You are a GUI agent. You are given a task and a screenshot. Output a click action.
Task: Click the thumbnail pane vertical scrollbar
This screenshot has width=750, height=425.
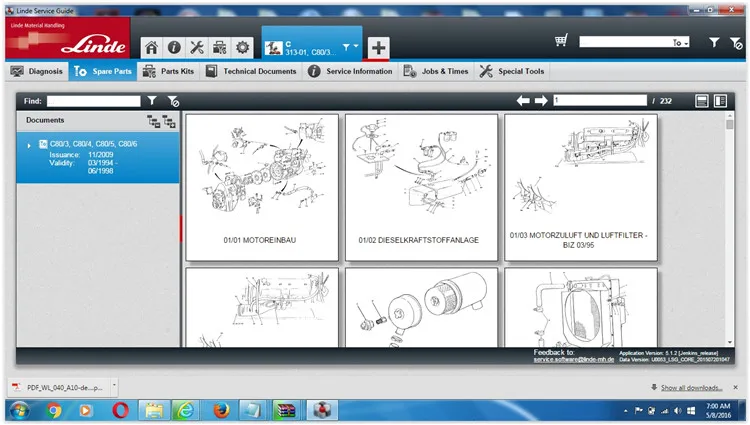[729, 229]
